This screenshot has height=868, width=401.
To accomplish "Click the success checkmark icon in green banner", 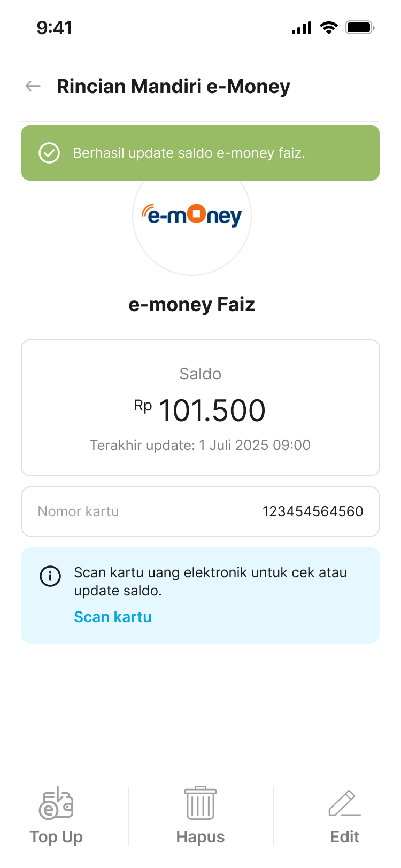I will (49, 153).
